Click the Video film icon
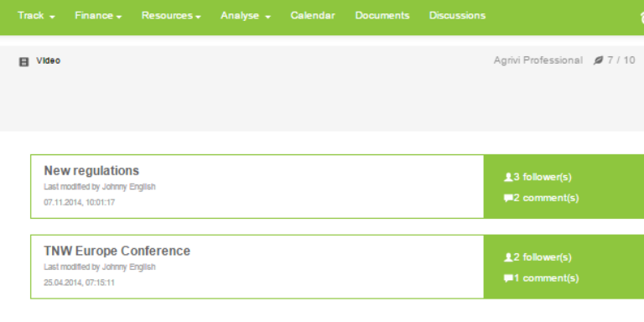This screenshot has height=322, width=644. tap(23, 62)
